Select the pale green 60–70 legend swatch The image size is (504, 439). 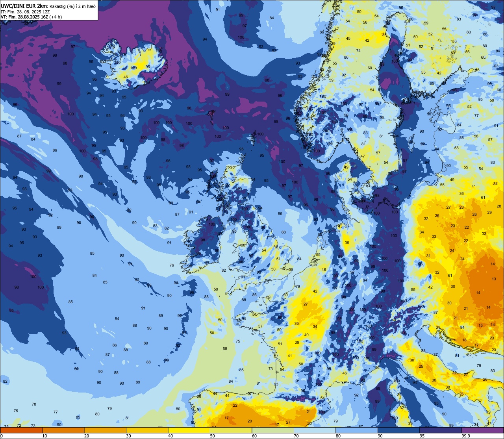273,430
